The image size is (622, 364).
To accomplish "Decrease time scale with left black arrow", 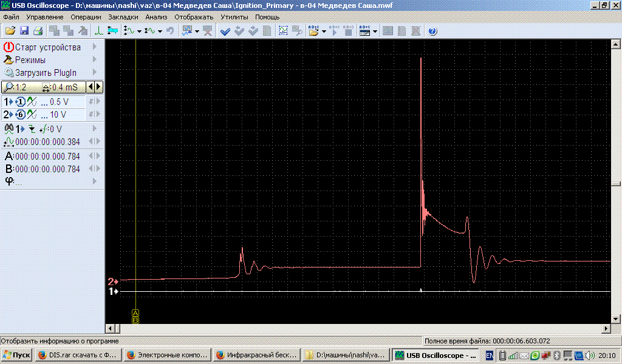I will pos(91,87).
